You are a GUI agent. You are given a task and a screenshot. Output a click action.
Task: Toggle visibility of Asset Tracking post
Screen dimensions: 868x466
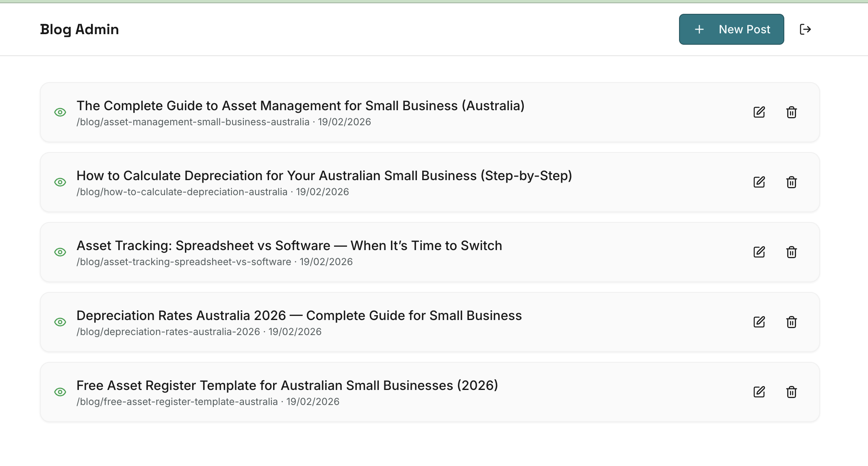(x=60, y=252)
